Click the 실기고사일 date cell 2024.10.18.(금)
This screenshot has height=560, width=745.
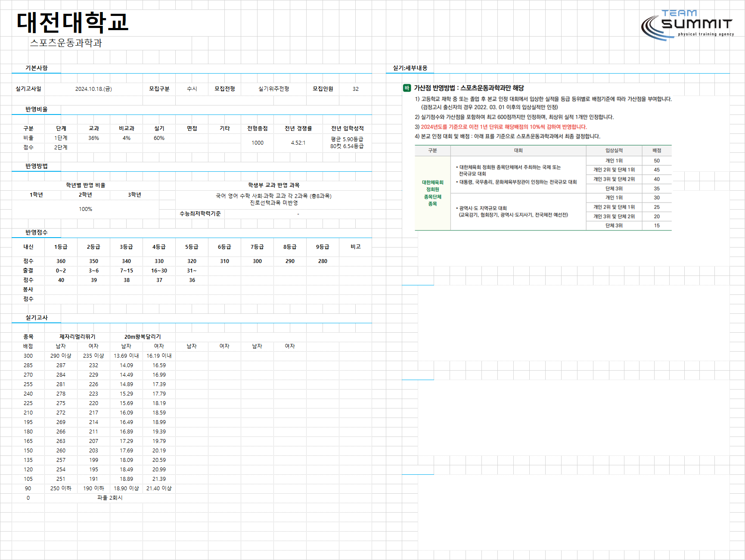click(93, 89)
